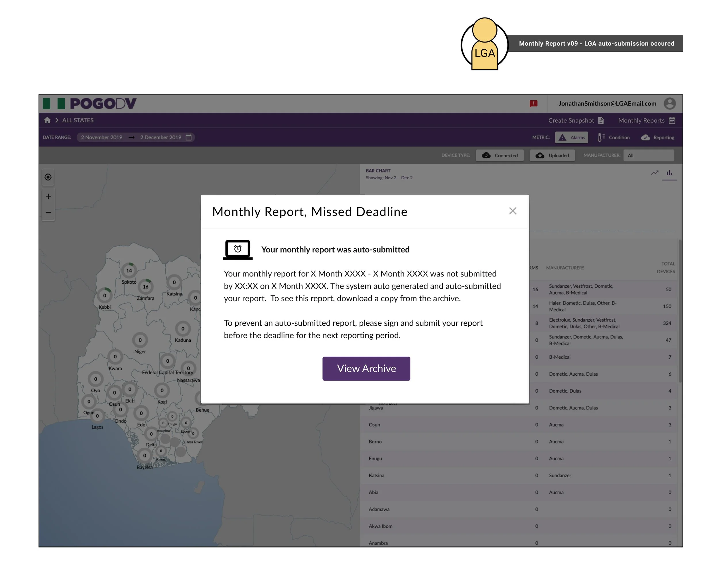Click the TOTAL DEVICES column header
Screen dimensions: 719x588
[x=666, y=268]
